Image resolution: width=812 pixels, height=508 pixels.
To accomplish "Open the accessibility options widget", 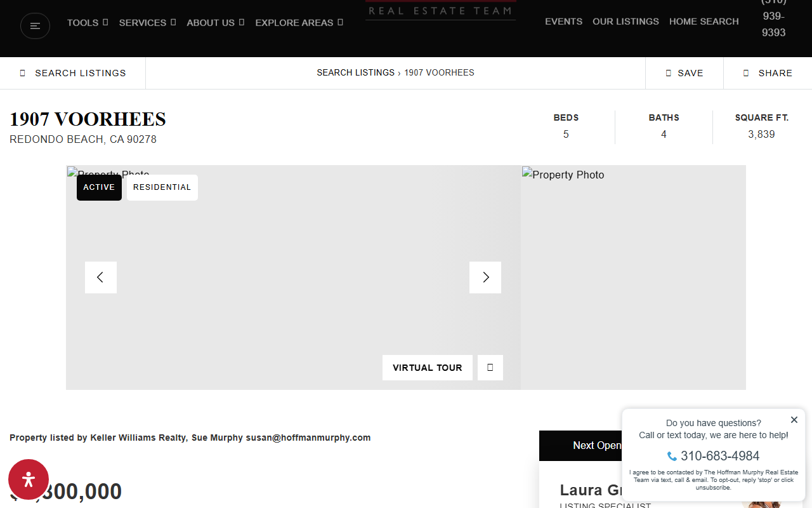I will [29, 479].
